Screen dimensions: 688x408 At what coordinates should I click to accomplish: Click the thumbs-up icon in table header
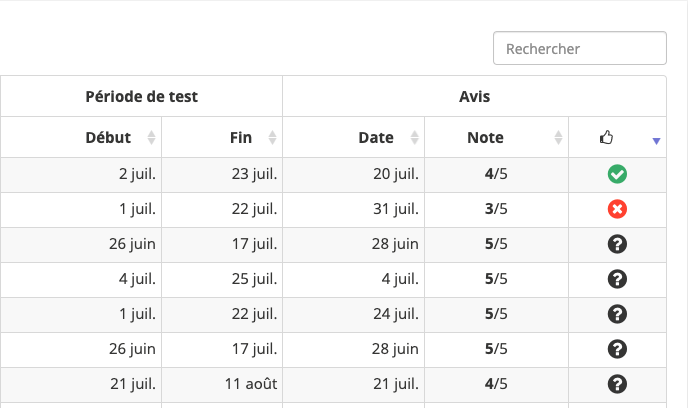tap(606, 138)
